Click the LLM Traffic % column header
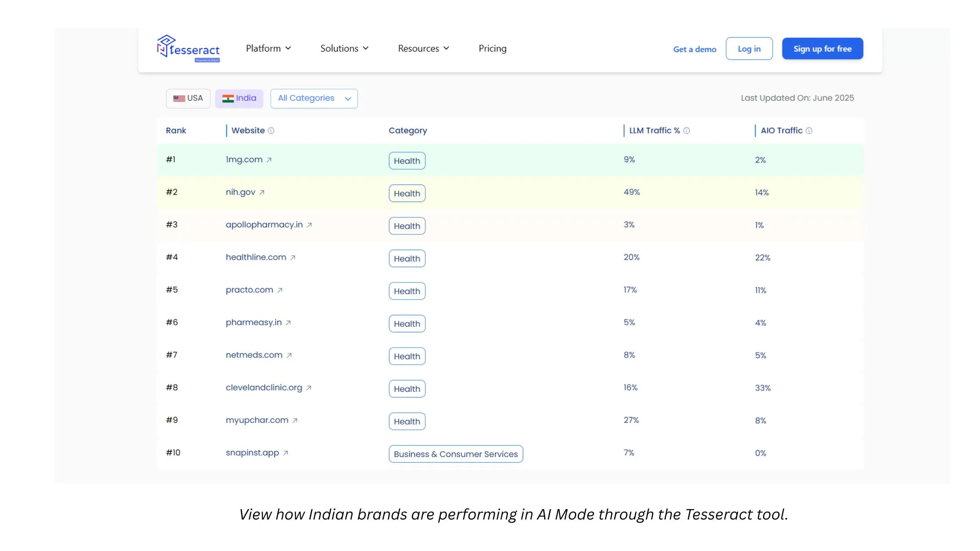 (654, 131)
